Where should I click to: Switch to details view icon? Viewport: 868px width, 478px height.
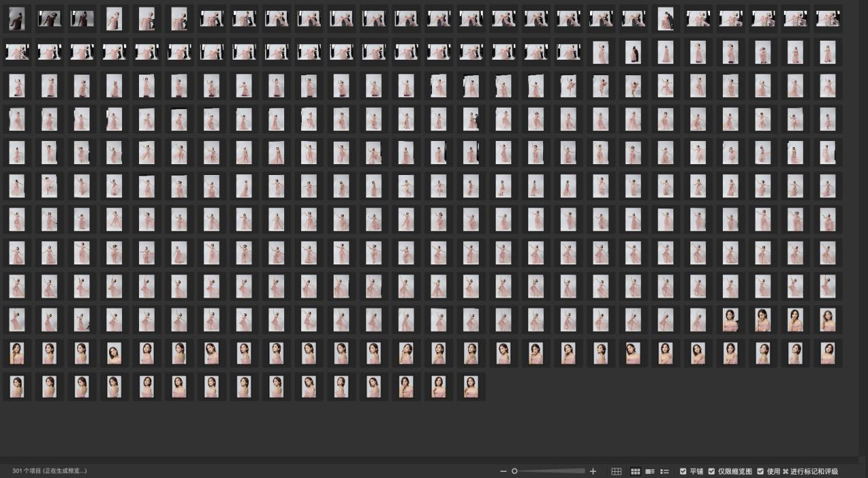[x=650, y=471]
